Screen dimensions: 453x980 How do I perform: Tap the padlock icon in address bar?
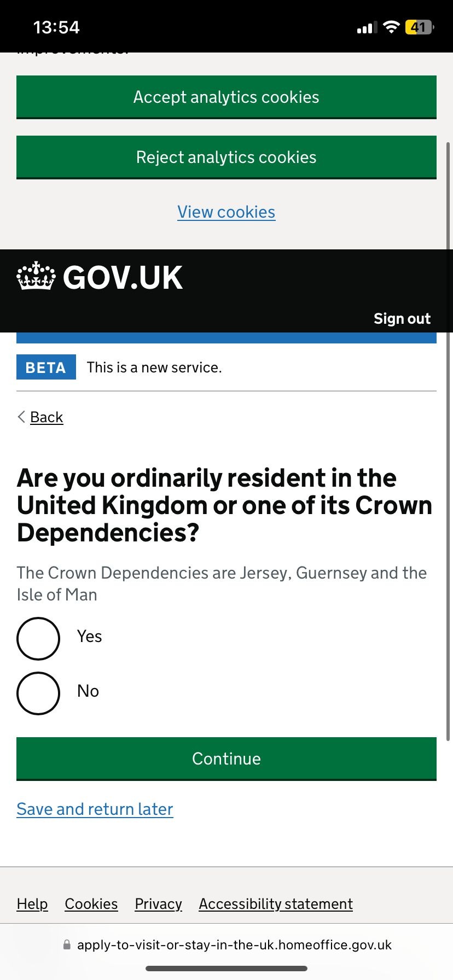(67, 944)
